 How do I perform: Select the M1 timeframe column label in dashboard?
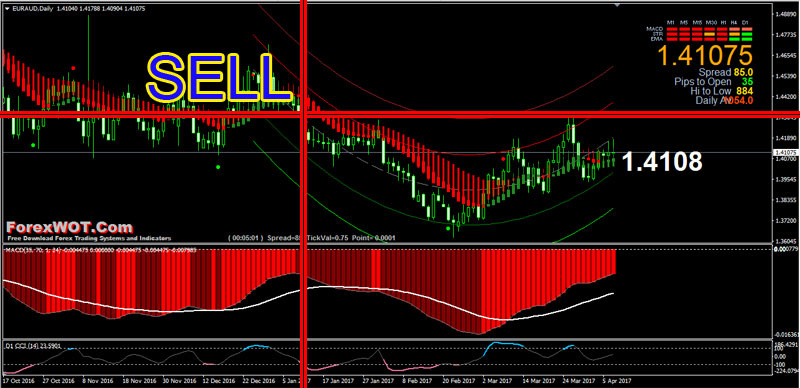click(x=670, y=22)
